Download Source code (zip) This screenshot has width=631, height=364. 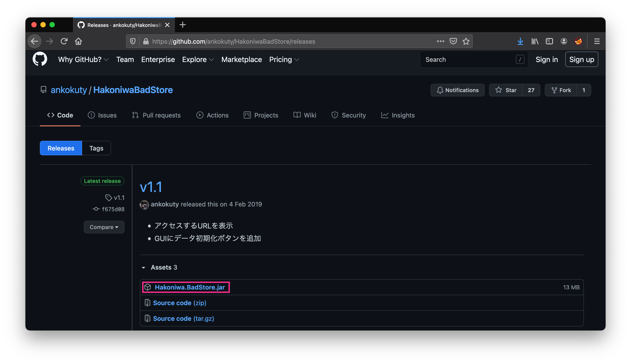[x=180, y=303]
